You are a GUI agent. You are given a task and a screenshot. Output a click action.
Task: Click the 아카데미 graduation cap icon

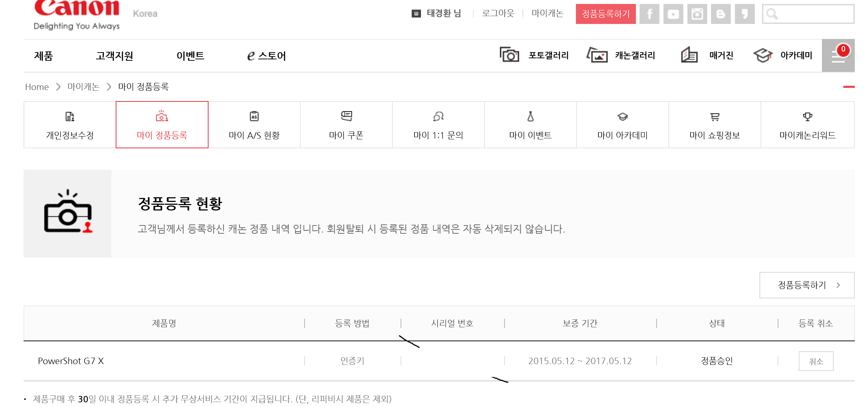[762, 55]
